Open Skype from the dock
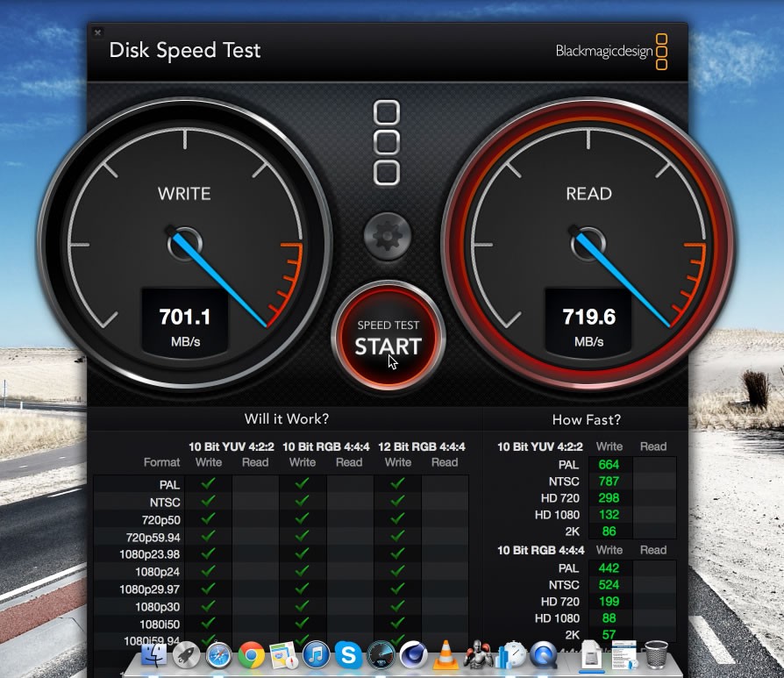 coord(348,654)
